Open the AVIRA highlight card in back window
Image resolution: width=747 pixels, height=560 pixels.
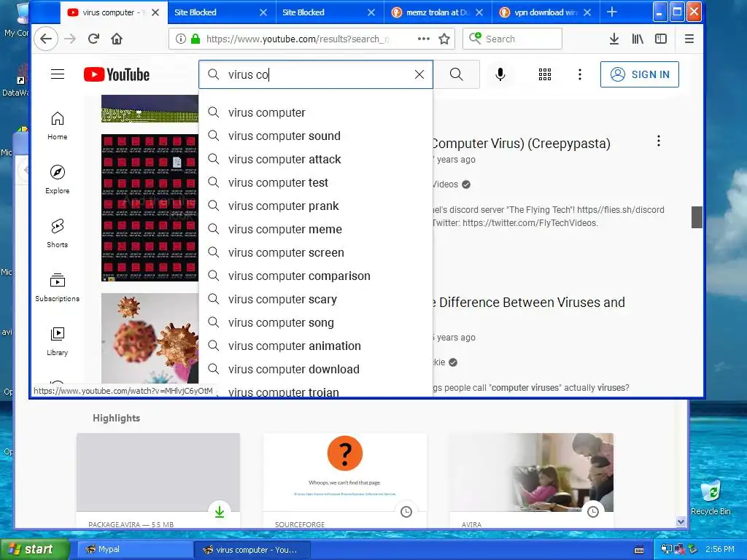pyautogui.click(x=531, y=481)
